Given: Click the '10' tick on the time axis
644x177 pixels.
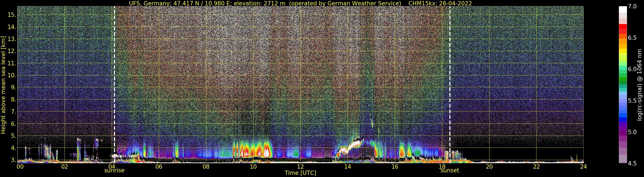Looking at the screenshot, I should [253, 167].
